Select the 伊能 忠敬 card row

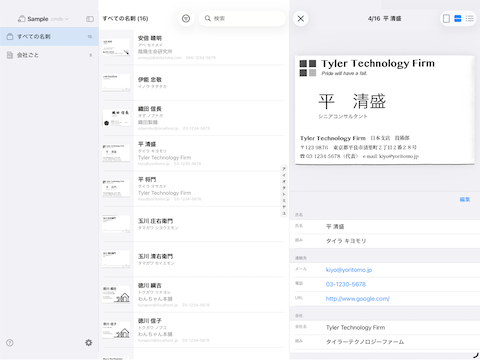[193, 83]
